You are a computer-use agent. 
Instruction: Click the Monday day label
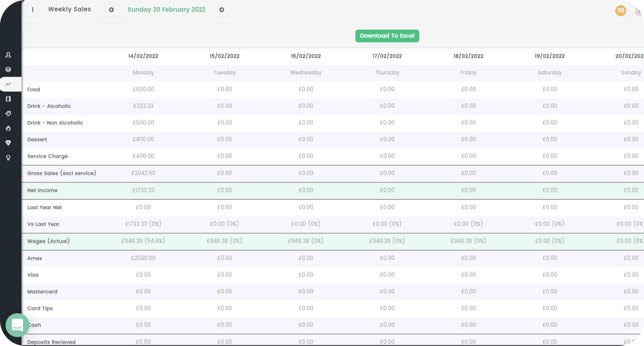coord(143,73)
